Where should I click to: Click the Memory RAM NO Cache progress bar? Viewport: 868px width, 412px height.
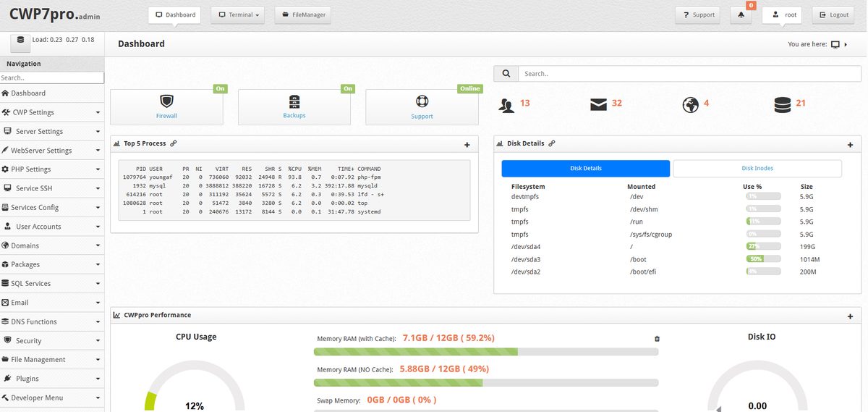pyautogui.click(x=486, y=382)
